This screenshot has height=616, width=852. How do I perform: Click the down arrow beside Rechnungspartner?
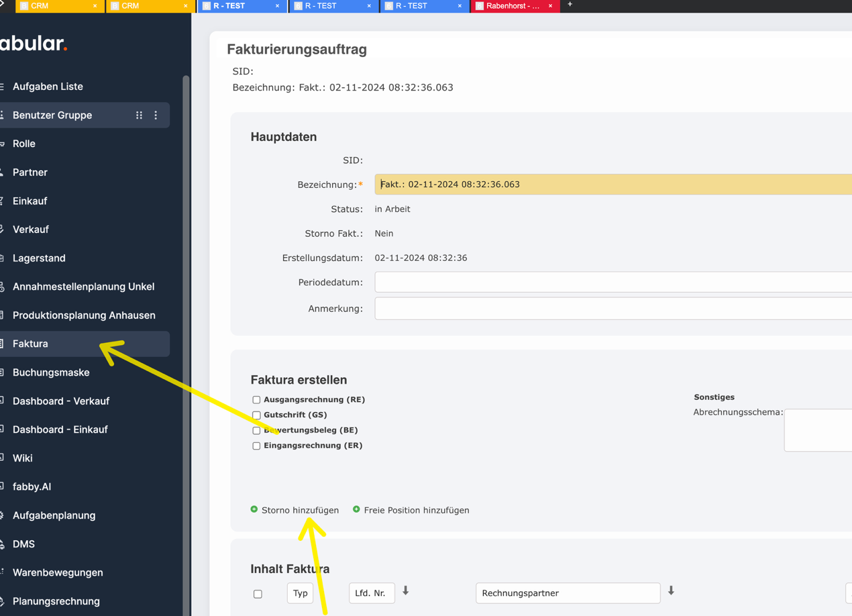671,589
